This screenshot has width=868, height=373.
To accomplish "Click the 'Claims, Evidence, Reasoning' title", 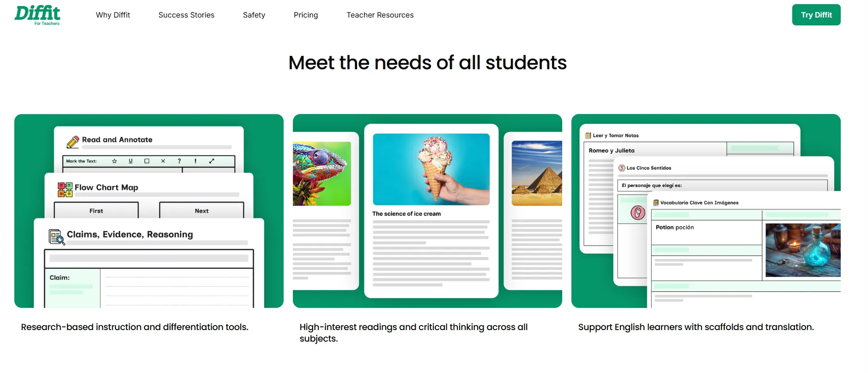I will (x=130, y=235).
